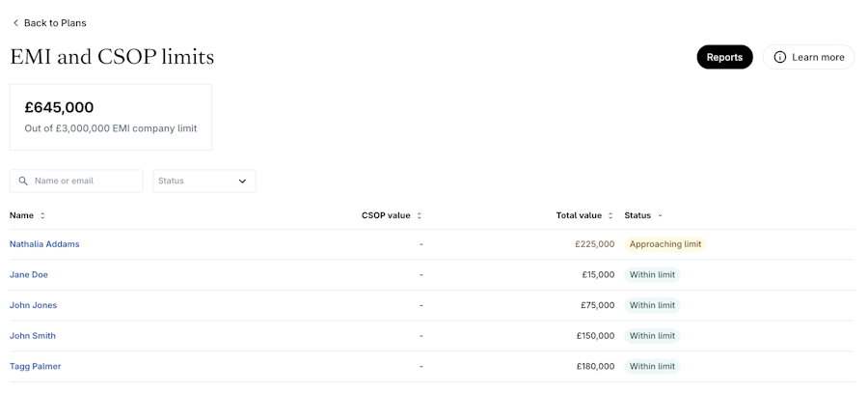Click the £645,000 EMI company limit card

tap(111, 117)
